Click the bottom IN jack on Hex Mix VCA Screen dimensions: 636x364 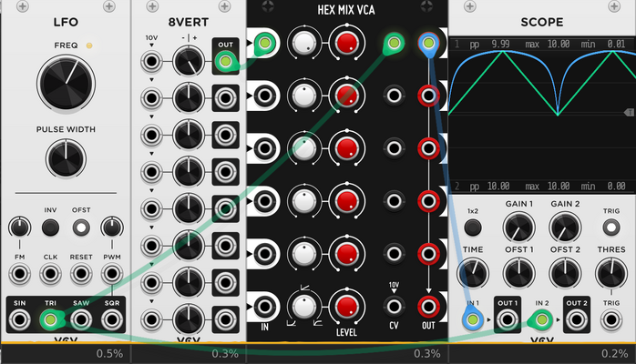tap(264, 307)
